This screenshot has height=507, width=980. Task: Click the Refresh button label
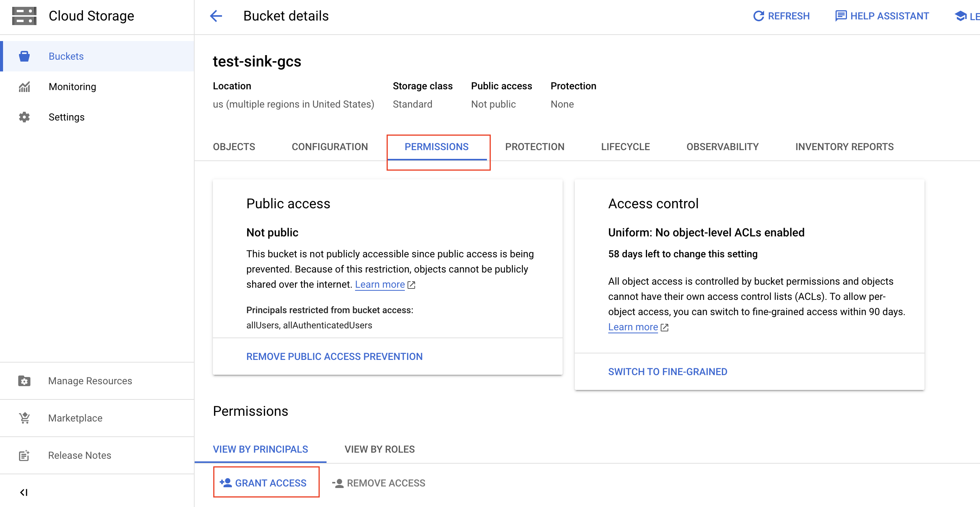[789, 16]
